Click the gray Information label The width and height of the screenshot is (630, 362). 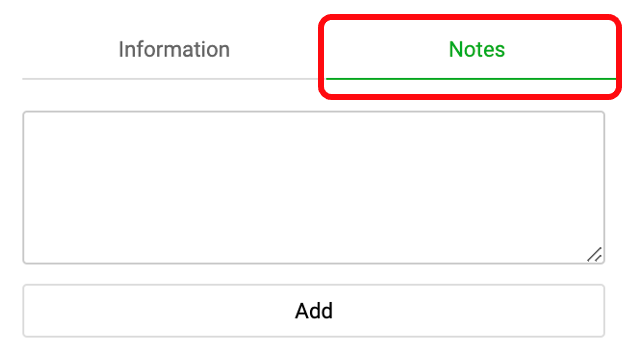(174, 49)
